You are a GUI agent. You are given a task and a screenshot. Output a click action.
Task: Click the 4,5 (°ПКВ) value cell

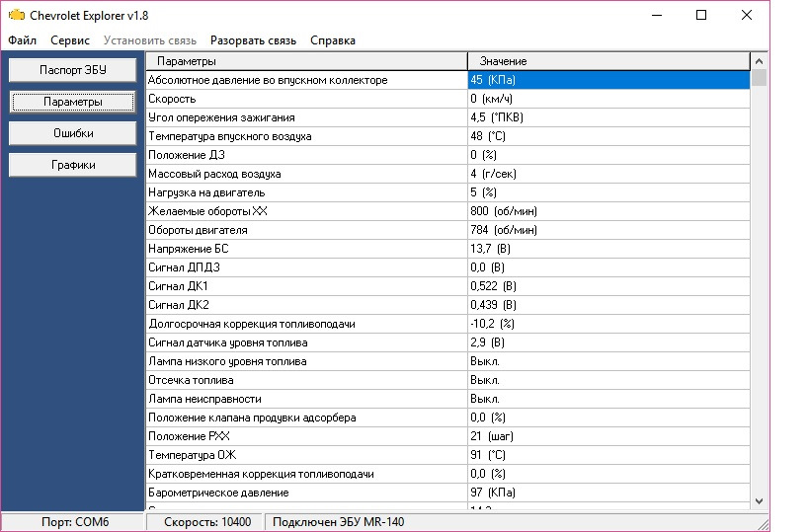pyautogui.click(x=608, y=117)
